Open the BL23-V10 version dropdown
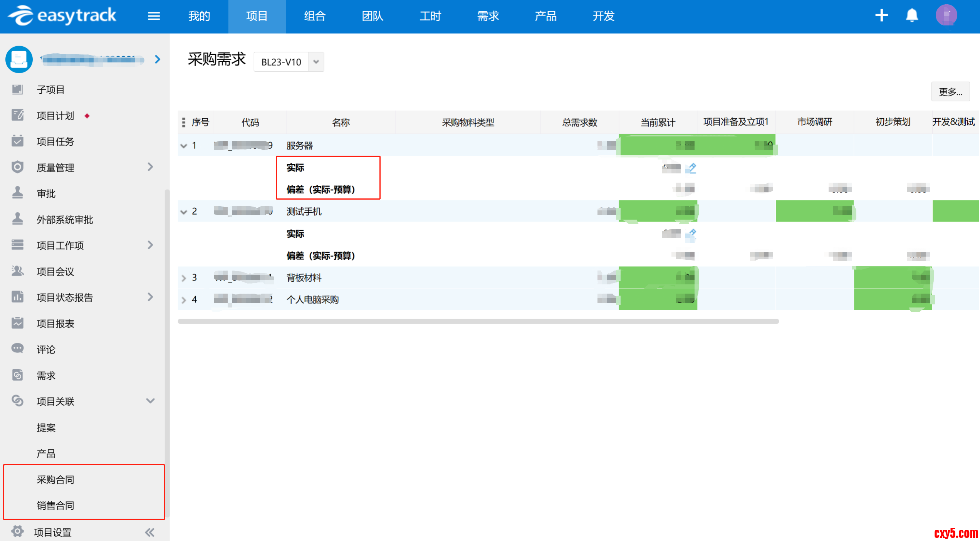 (316, 62)
